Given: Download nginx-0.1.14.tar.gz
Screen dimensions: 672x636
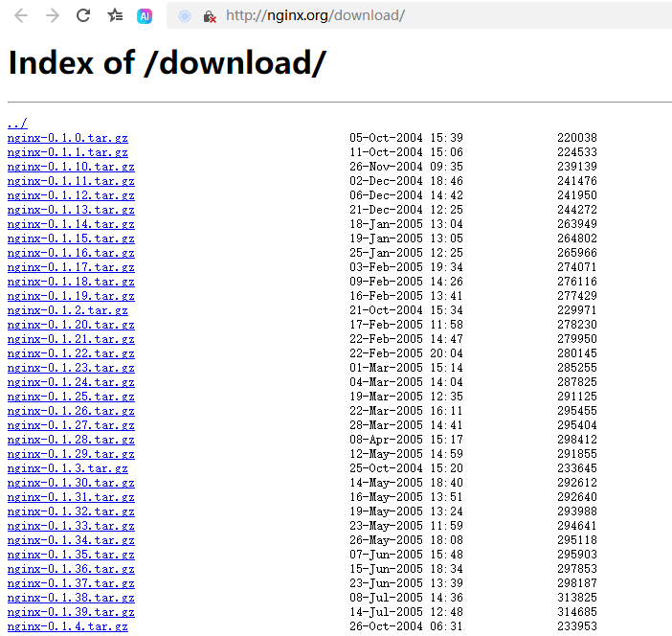Looking at the screenshot, I should [x=71, y=224].
